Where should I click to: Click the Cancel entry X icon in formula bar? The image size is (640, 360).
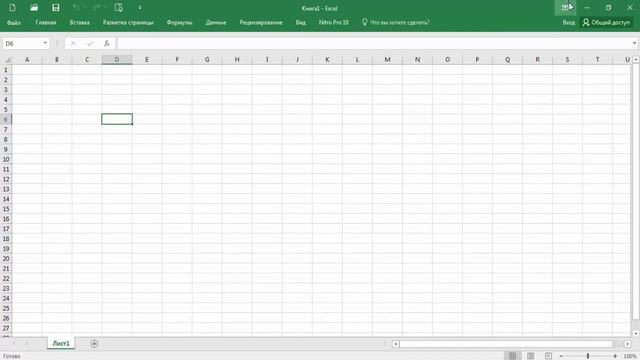coord(73,43)
